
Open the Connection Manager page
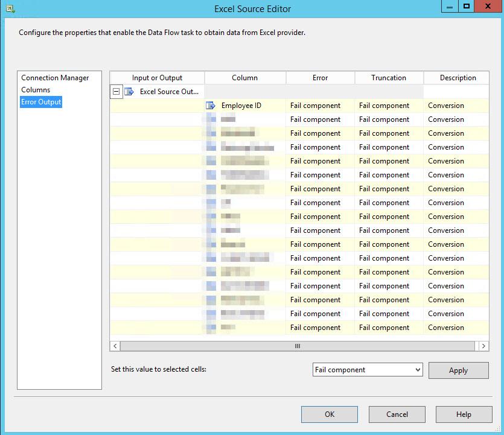(55, 78)
